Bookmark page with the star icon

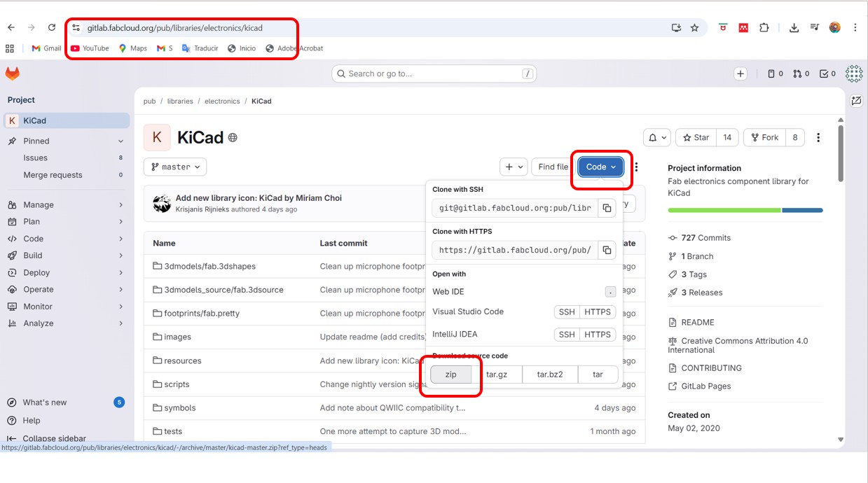click(694, 27)
